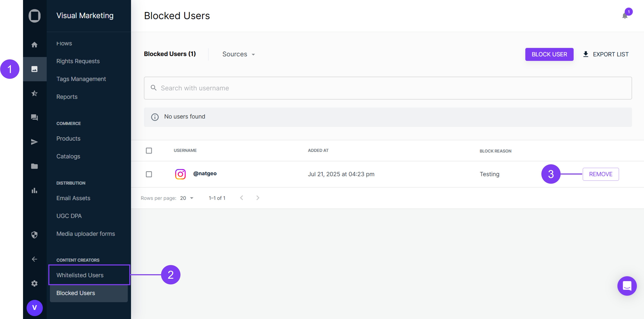Open the star reviews sidebar icon
This screenshot has width=644, height=319.
[34, 93]
